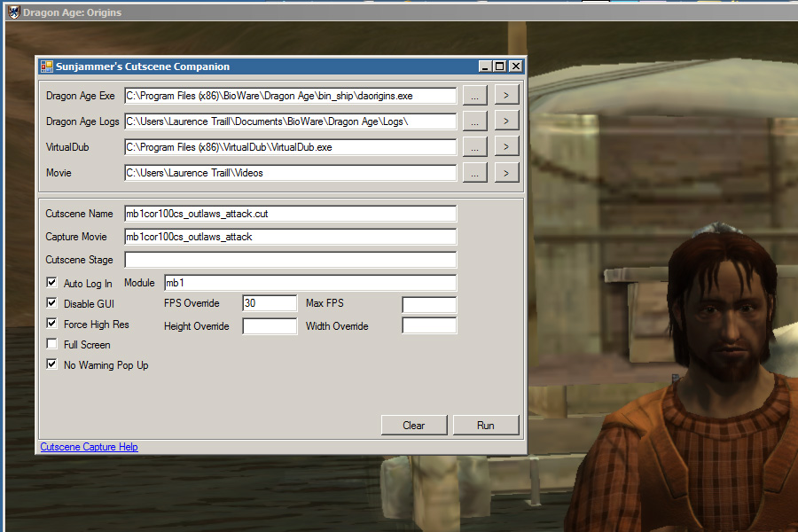Toggle Force High Res checkbox
This screenshot has width=798, height=532.
[x=52, y=325]
